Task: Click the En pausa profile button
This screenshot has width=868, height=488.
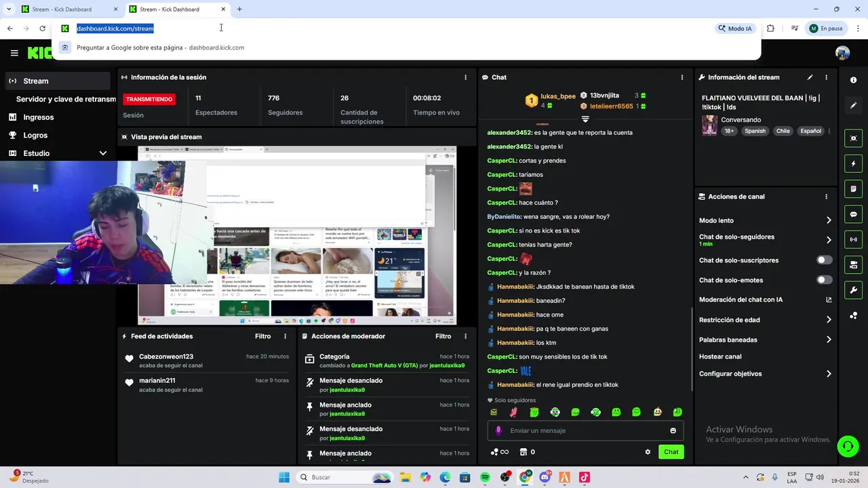Action: point(825,28)
